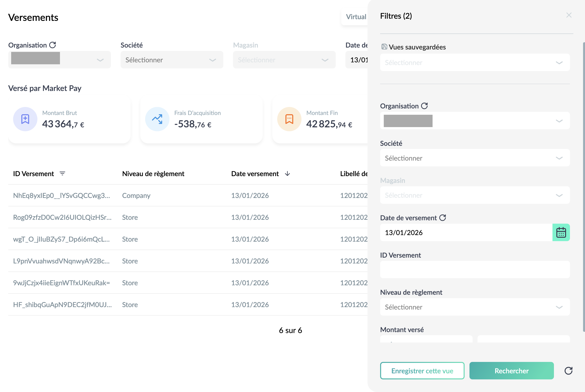The width and height of the screenshot is (585, 392).
Task: Expand the Société dropdown in filters panel
Action: pos(475,158)
